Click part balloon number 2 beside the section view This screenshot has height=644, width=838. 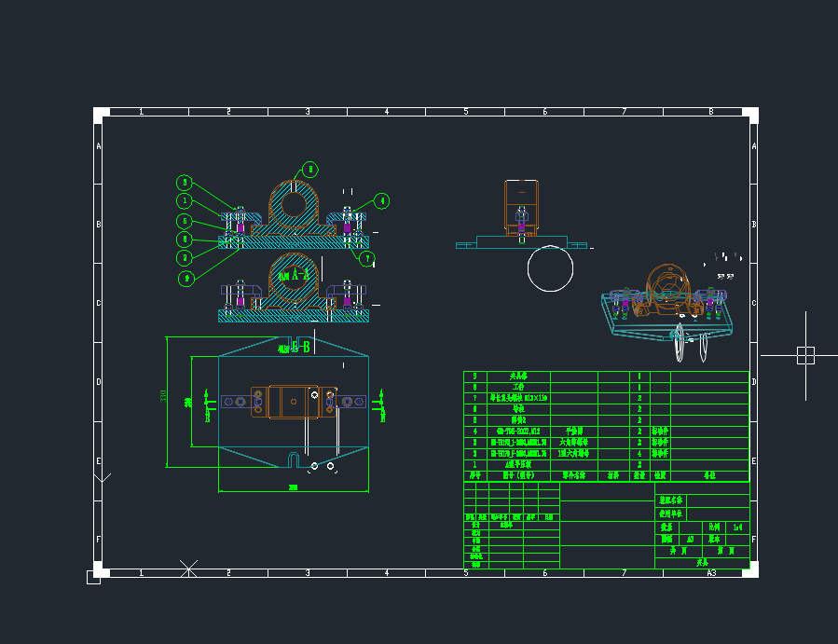pyautogui.click(x=185, y=258)
